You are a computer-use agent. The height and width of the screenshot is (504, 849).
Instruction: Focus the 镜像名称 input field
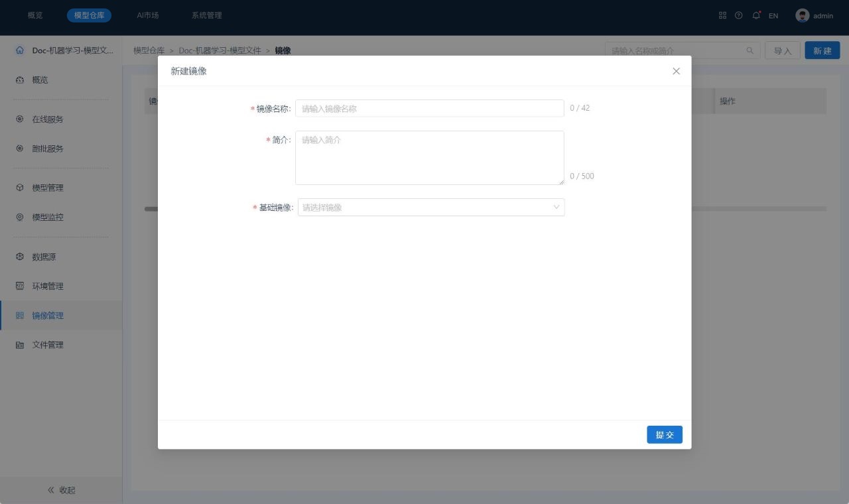[x=429, y=108]
